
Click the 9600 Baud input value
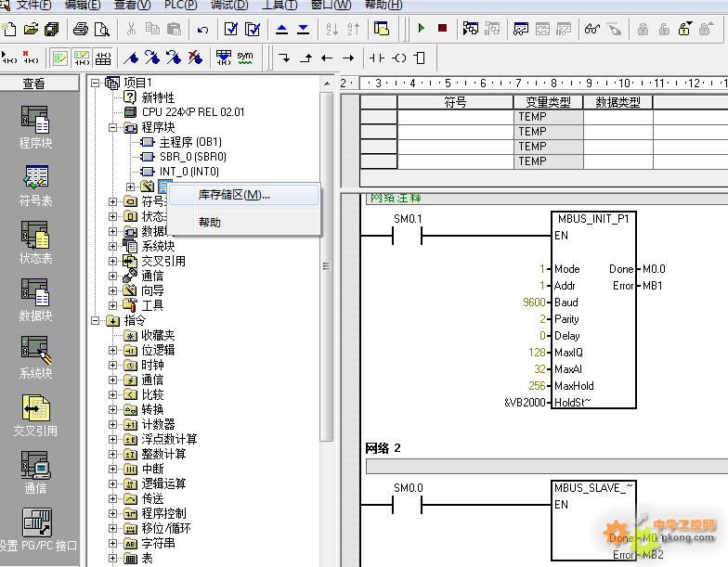(x=534, y=303)
